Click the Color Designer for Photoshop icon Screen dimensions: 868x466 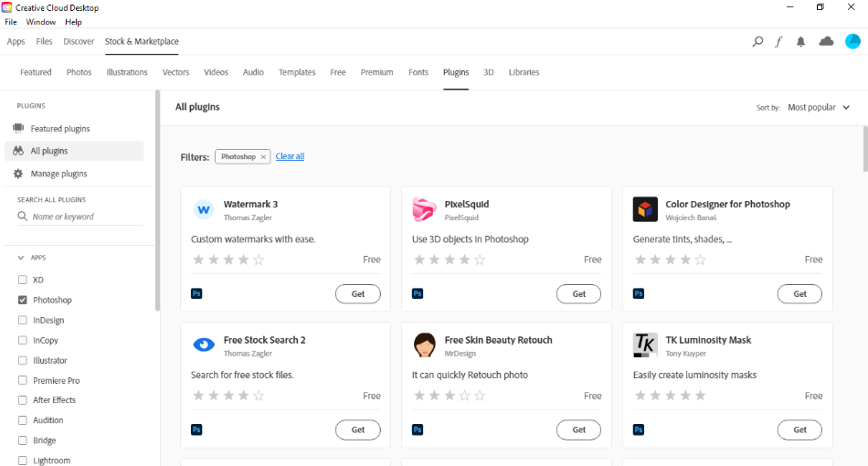point(645,209)
